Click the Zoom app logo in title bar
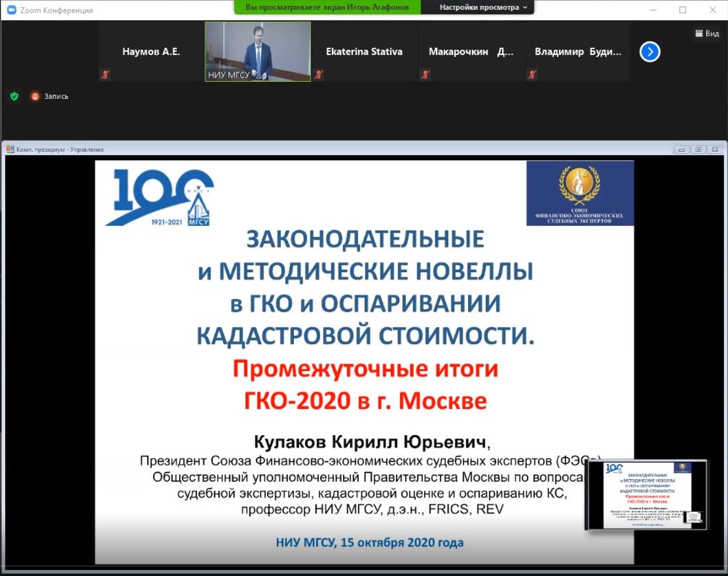The height and width of the screenshot is (576, 728). tap(11, 10)
